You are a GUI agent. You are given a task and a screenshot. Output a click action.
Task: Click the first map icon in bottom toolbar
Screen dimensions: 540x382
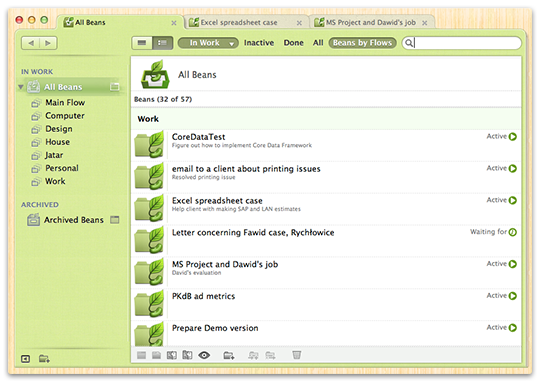172,355
